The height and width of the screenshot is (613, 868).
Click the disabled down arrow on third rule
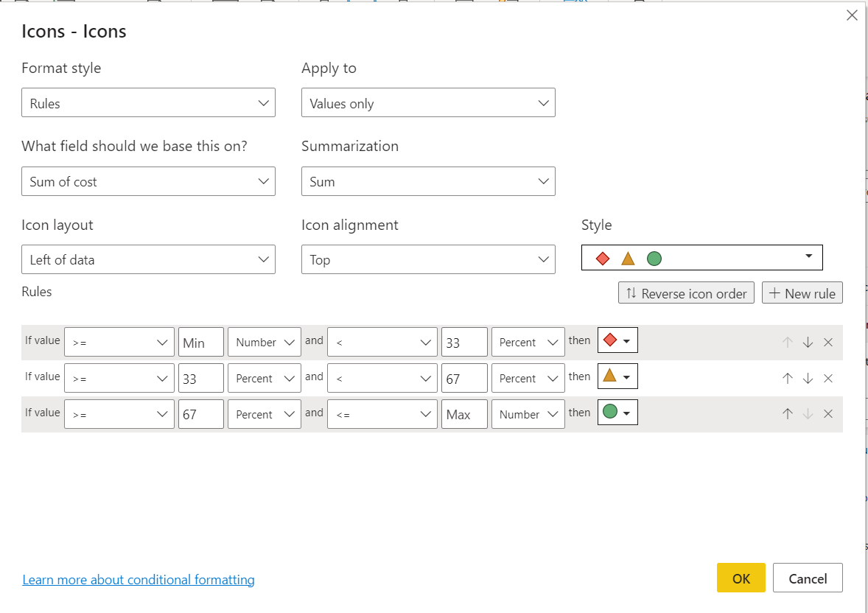tap(808, 413)
